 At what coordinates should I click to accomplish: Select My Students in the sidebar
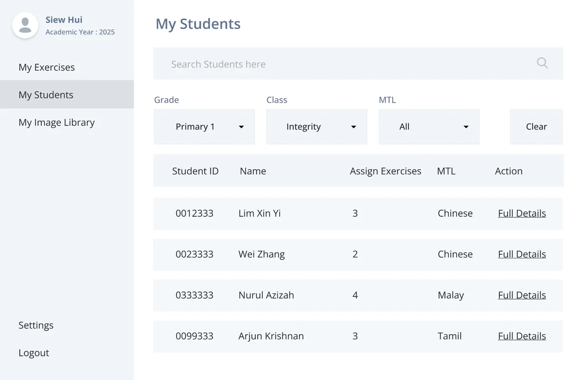(x=67, y=95)
